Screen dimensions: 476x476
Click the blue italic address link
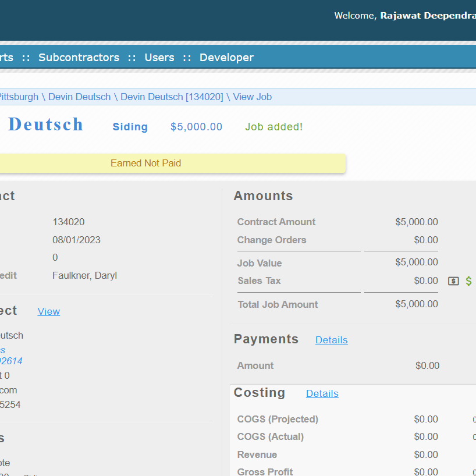(10, 356)
